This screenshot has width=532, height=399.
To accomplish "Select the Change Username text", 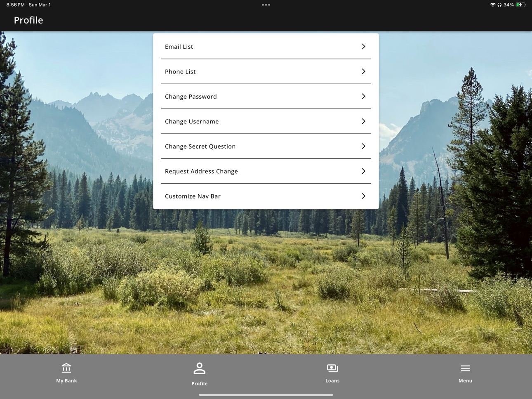I will (x=192, y=121).
